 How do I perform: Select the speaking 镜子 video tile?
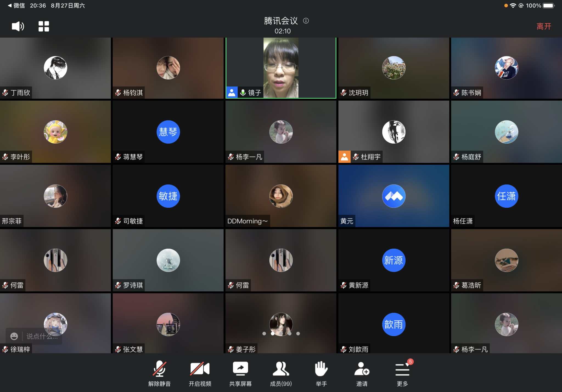click(x=281, y=68)
